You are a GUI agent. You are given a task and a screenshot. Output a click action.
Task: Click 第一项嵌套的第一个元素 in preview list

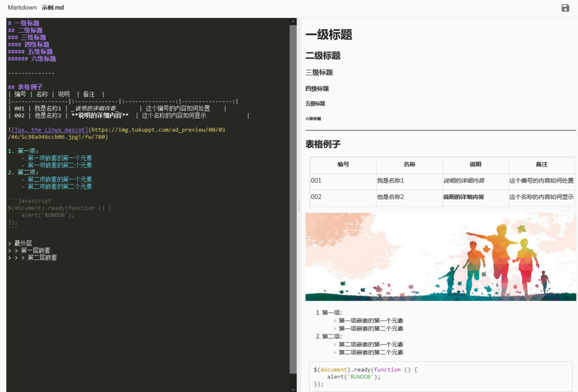click(x=371, y=320)
